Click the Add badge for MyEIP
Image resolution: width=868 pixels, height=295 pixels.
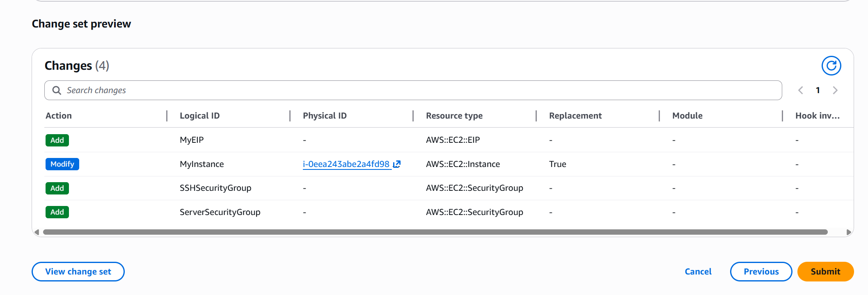[x=57, y=140]
